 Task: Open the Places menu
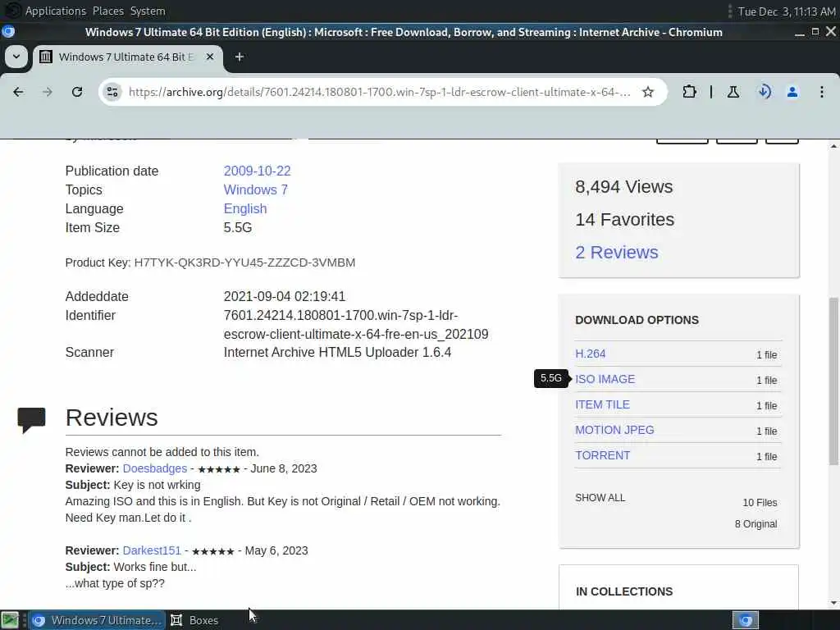pyautogui.click(x=107, y=11)
